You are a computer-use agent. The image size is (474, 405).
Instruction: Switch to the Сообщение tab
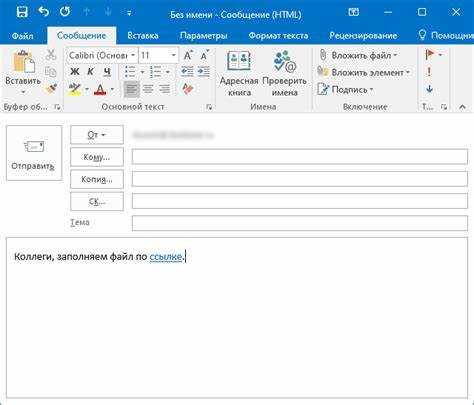click(81, 36)
